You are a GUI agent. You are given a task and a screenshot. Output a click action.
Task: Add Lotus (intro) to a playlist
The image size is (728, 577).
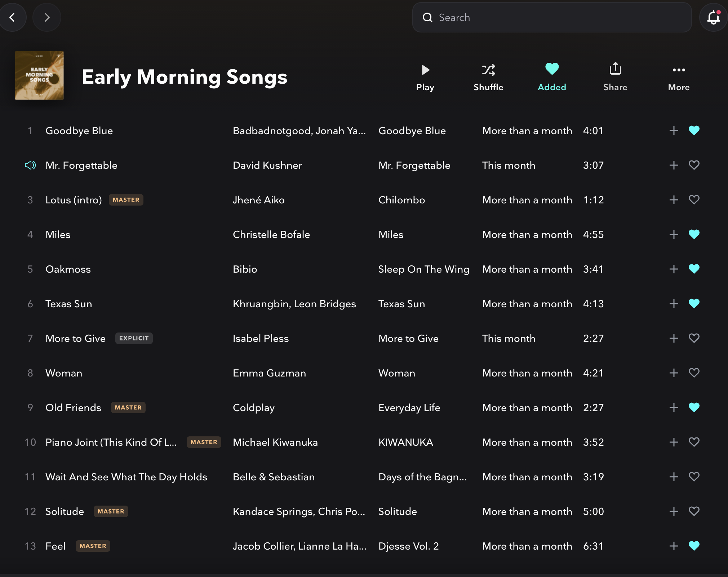click(x=674, y=200)
